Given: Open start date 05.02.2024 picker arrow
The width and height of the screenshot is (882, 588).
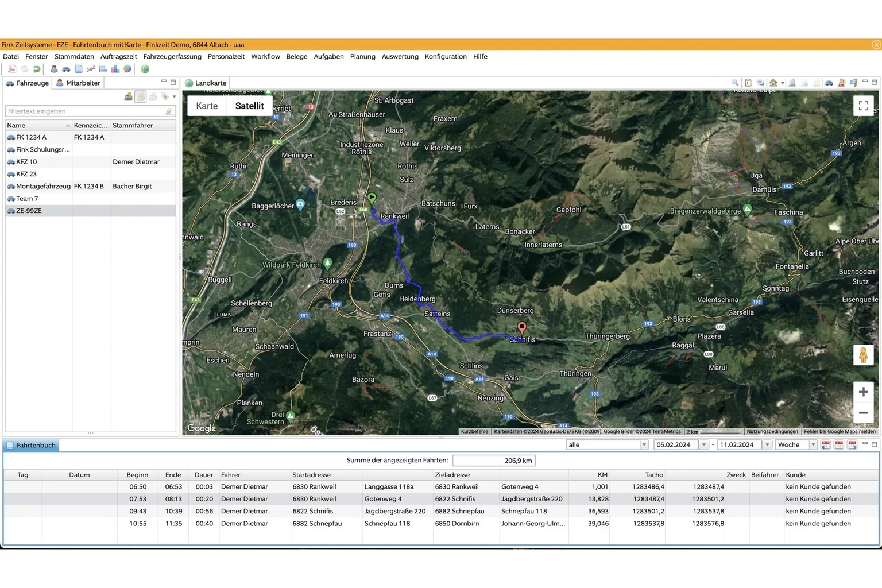Looking at the screenshot, I should click(x=703, y=444).
